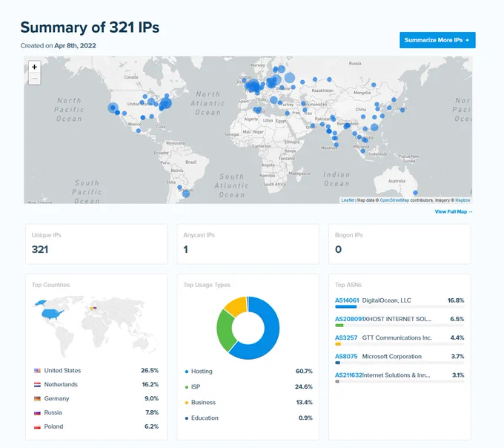
Task: Click the Russia flag icon
Action: coord(37,412)
